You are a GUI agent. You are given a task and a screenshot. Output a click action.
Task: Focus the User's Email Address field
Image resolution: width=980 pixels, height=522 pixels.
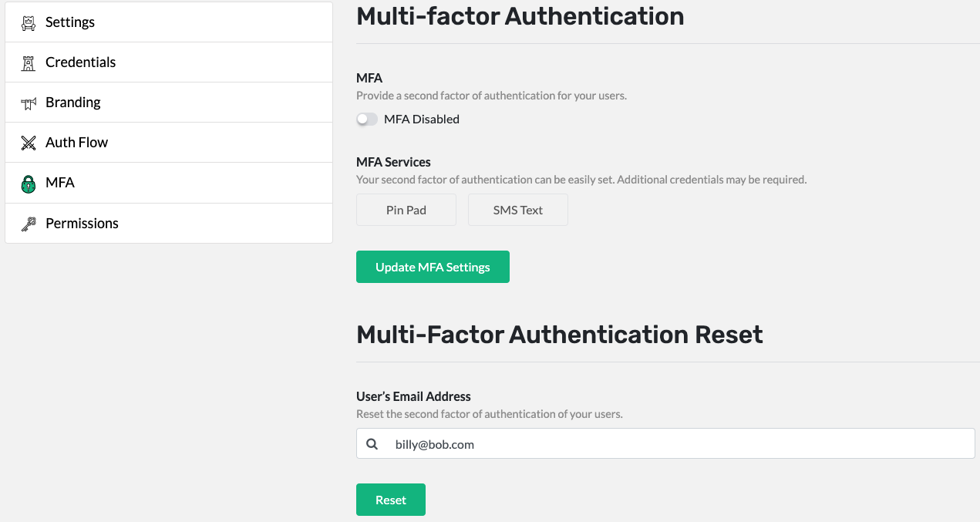coord(665,444)
